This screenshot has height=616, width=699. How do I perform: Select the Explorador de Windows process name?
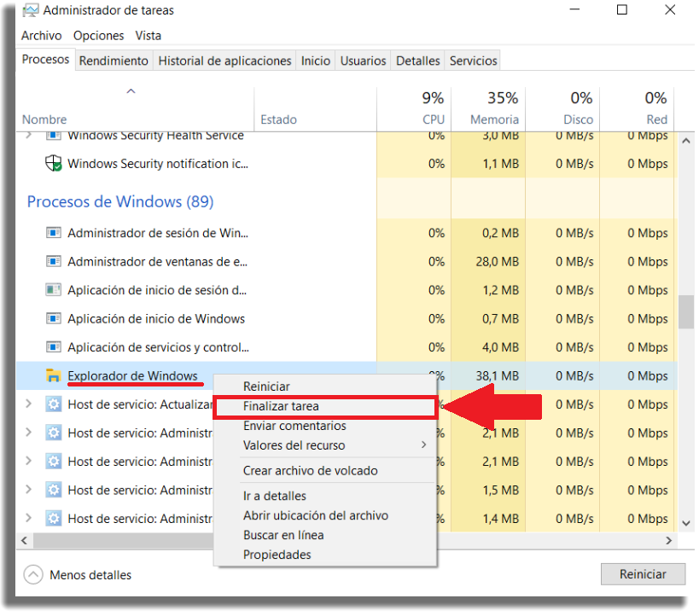(x=132, y=375)
